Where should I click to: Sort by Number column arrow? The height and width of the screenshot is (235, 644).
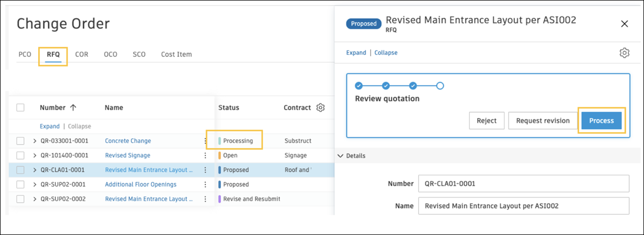(x=73, y=107)
